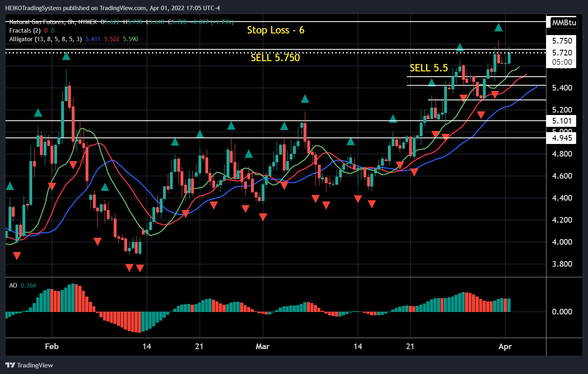588x374 pixels.
Task: Click the Feb date label
Action: click(x=52, y=346)
